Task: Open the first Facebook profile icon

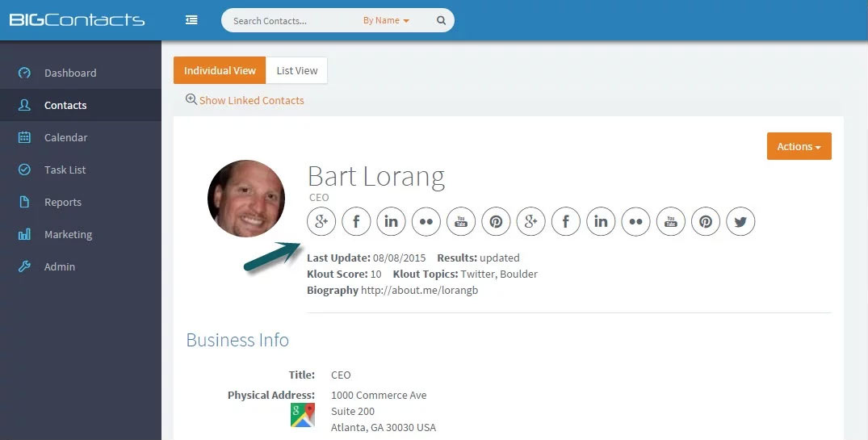Action: (357, 221)
